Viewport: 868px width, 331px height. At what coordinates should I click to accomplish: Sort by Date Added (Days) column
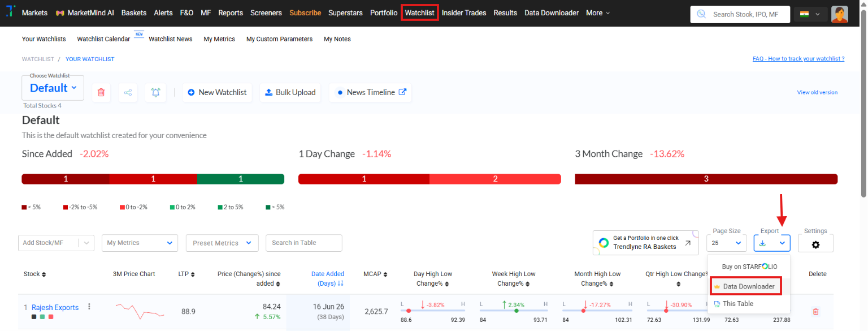tap(328, 278)
